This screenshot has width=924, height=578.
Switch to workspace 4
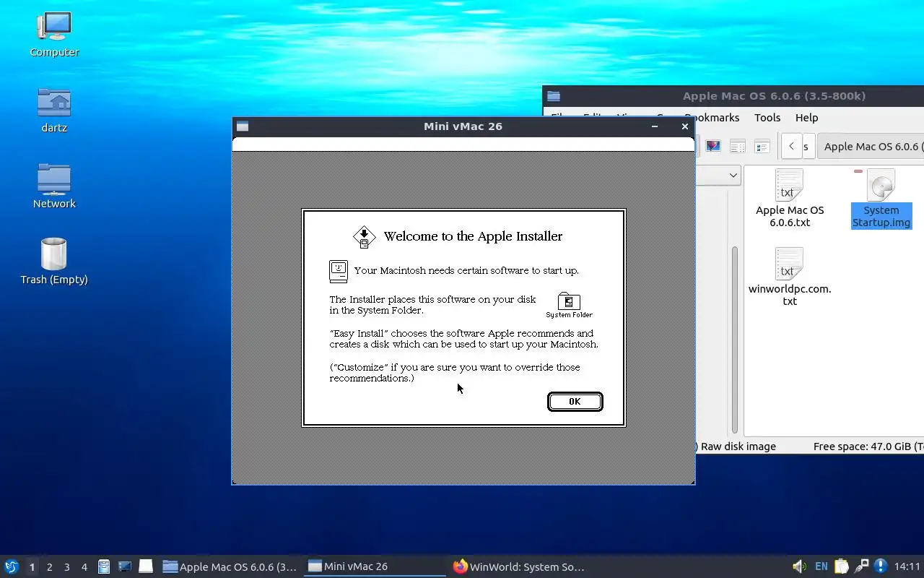pyautogui.click(x=84, y=567)
